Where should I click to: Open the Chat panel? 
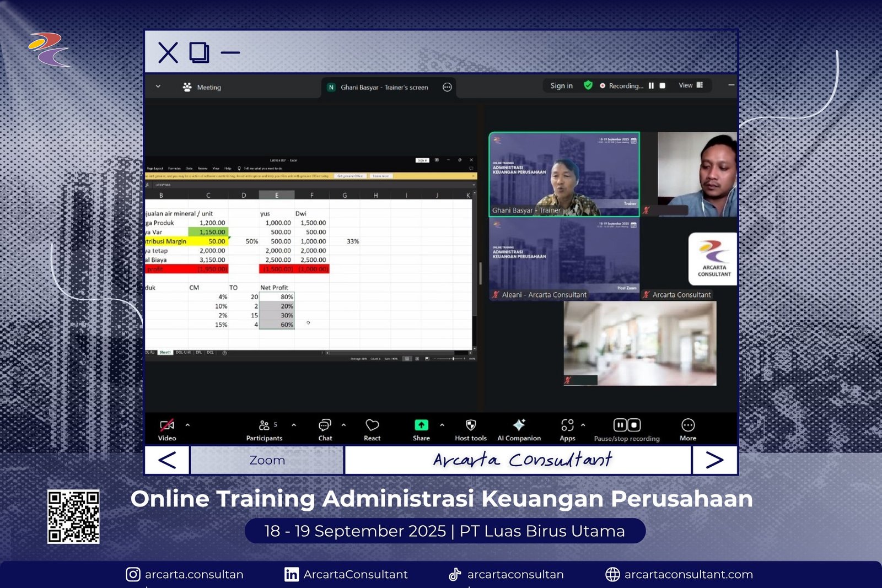click(325, 425)
